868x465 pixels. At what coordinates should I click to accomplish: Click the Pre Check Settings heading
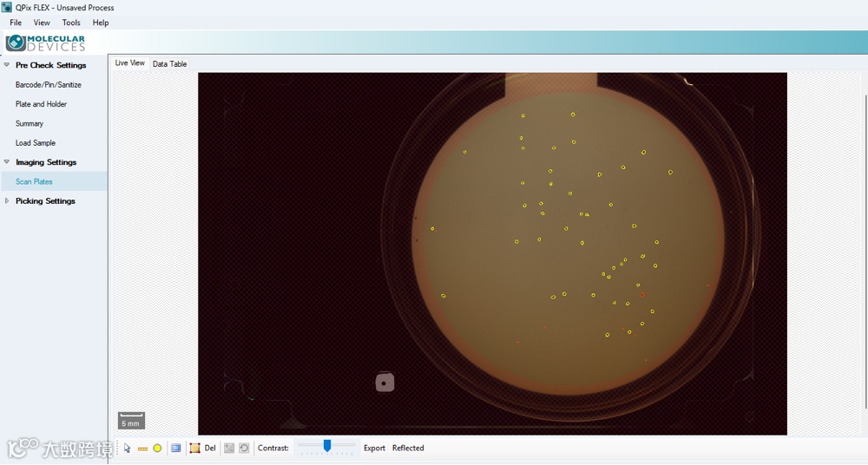(51, 65)
